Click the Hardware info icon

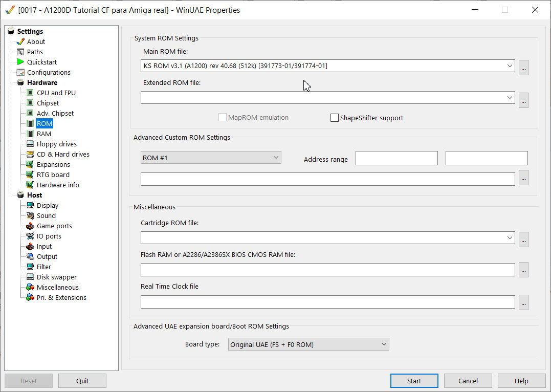tap(30, 185)
